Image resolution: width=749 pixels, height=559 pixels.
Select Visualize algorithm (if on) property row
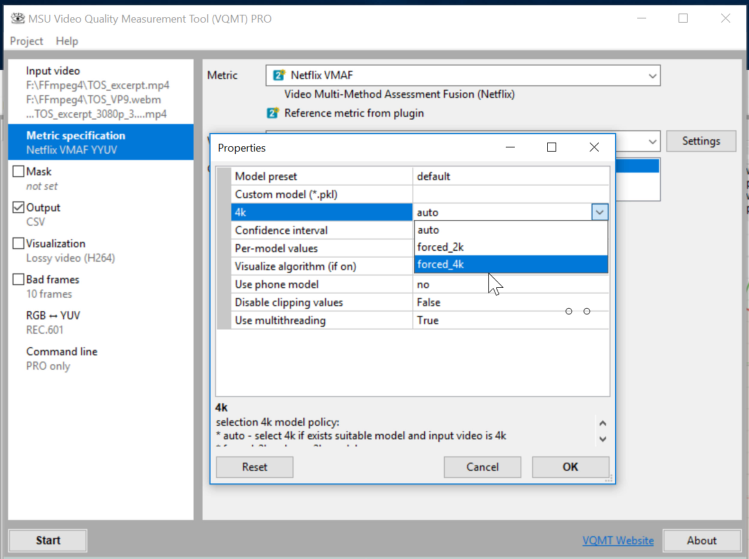[x=321, y=266]
